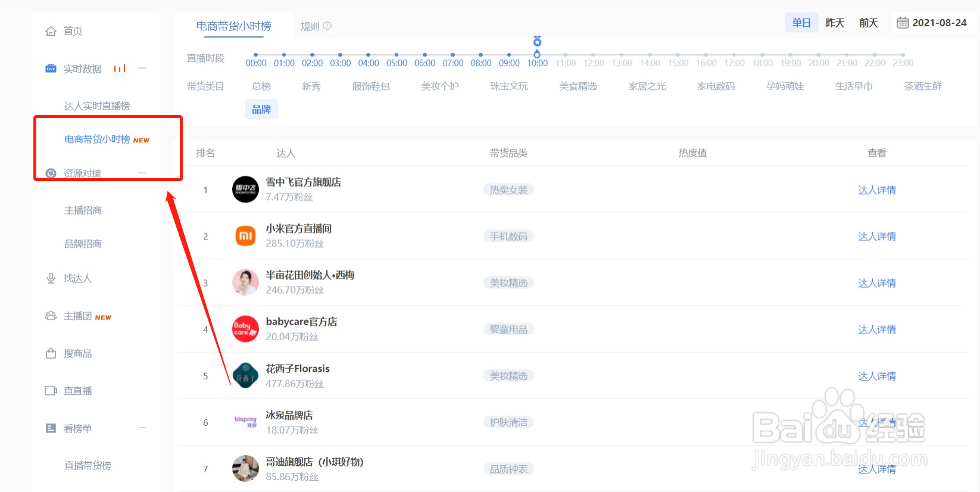
Task: Click 半亩花田创始人·西梅 avatar
Action: [x=245, y=282]
